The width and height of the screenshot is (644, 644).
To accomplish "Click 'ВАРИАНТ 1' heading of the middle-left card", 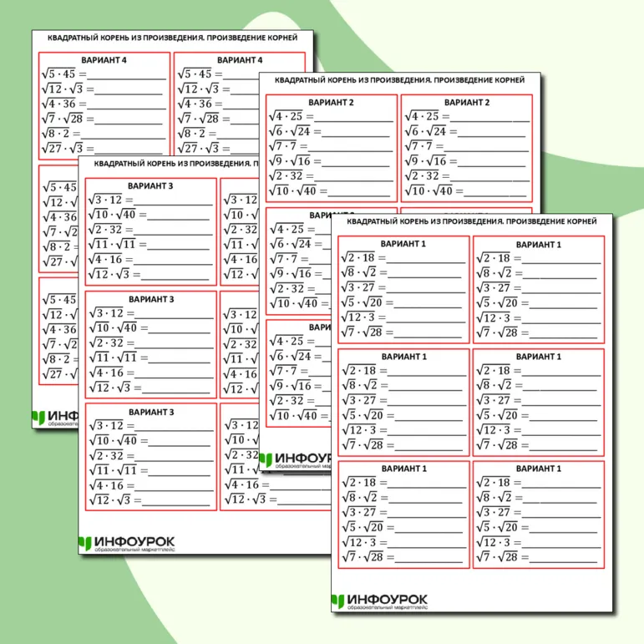I will [x=403, y=357].
